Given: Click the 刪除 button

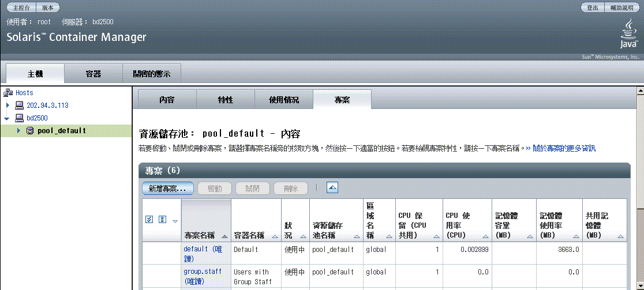Looking at the screenshot, I should point(291,189).
